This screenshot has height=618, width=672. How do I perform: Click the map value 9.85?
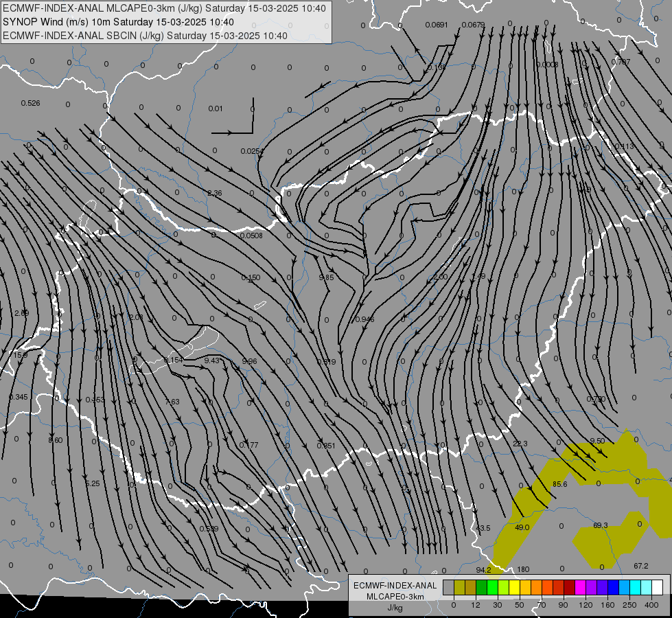[326, 277]
